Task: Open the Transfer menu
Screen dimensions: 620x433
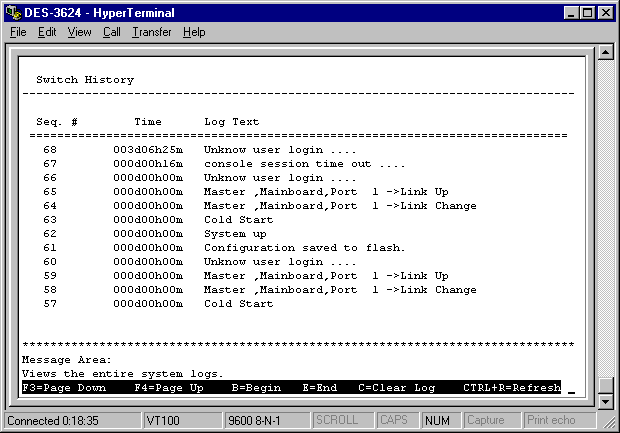Action: tap(151, 32)
